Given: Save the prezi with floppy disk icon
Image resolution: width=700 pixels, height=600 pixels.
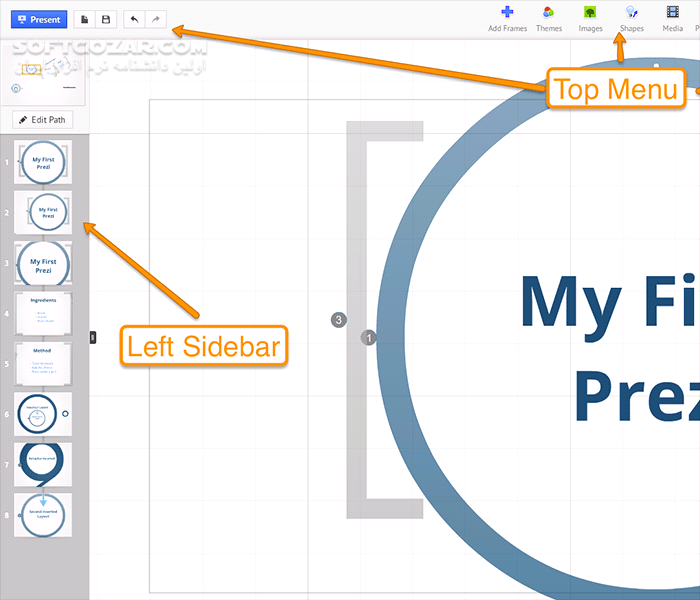Looking at the screenshot, I should 106,20.
